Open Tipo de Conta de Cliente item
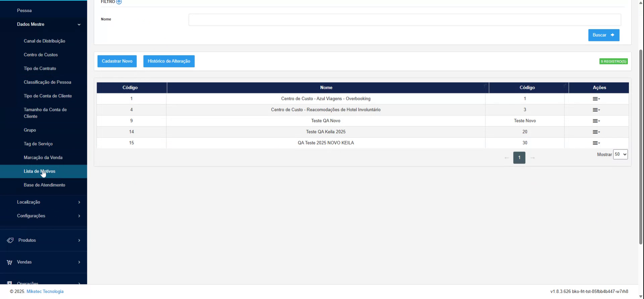Viewport: 644px width, 299px height. tap(48, 96)
